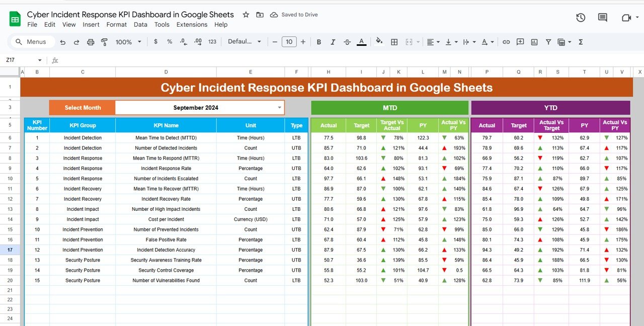Start a meeting with the camera icon

coord(626,18)
